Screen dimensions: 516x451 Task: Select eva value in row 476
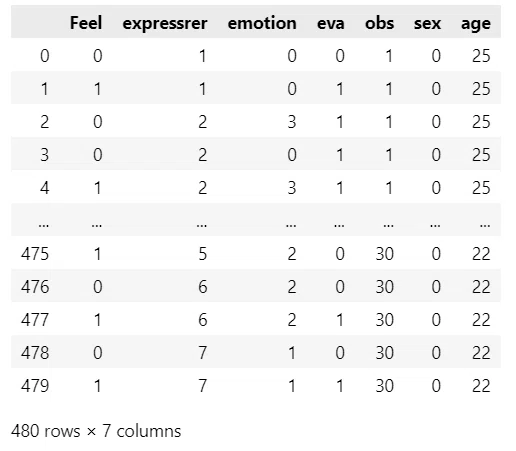pos(340,287)
